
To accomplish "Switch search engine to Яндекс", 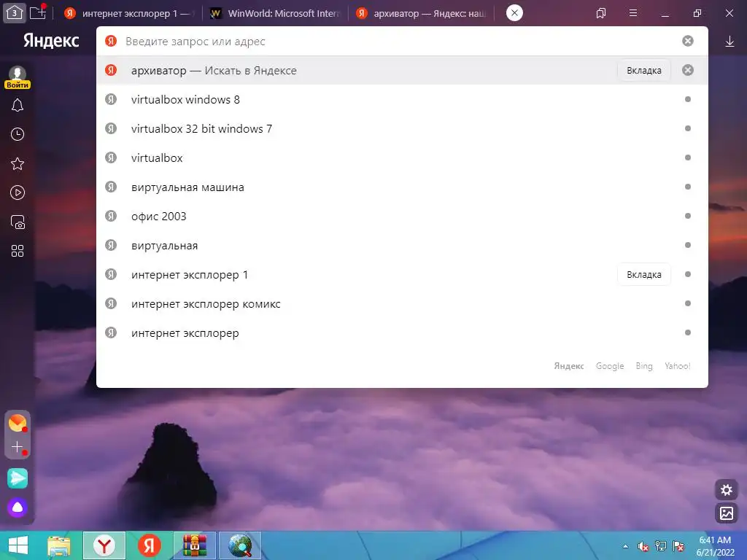I will coord(569,366).
